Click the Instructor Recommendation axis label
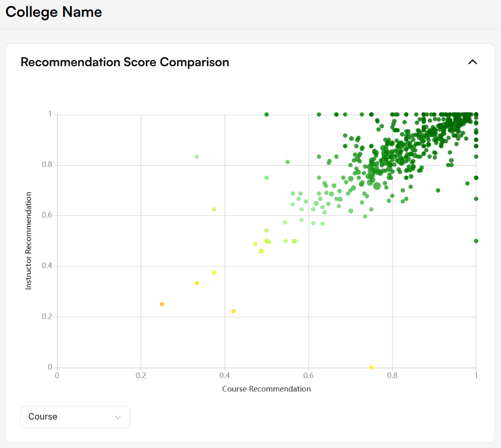 point(29,241)
